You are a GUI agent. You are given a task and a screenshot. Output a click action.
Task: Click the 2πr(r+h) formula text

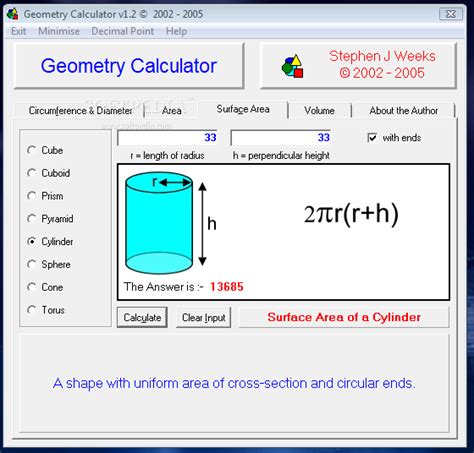pos(351,214)
